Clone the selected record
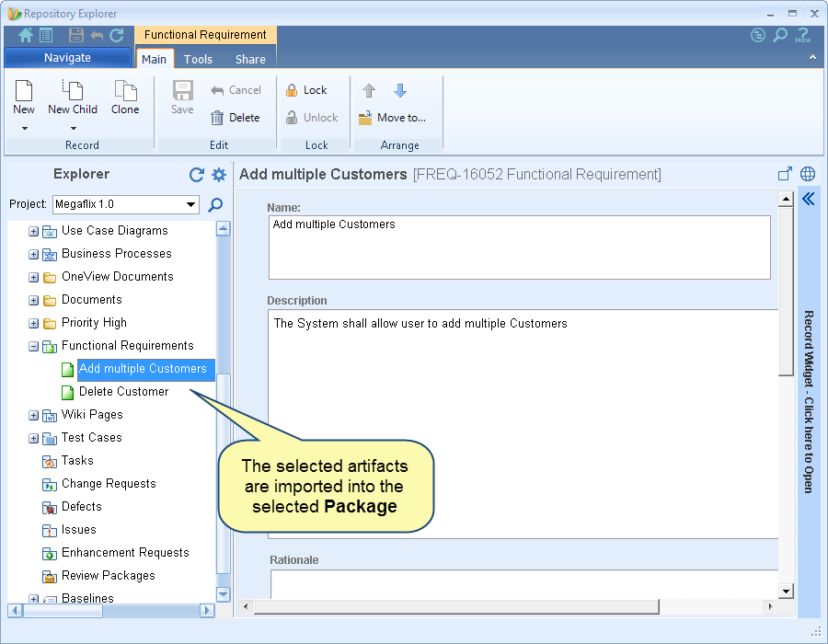 tap(125, 98)
